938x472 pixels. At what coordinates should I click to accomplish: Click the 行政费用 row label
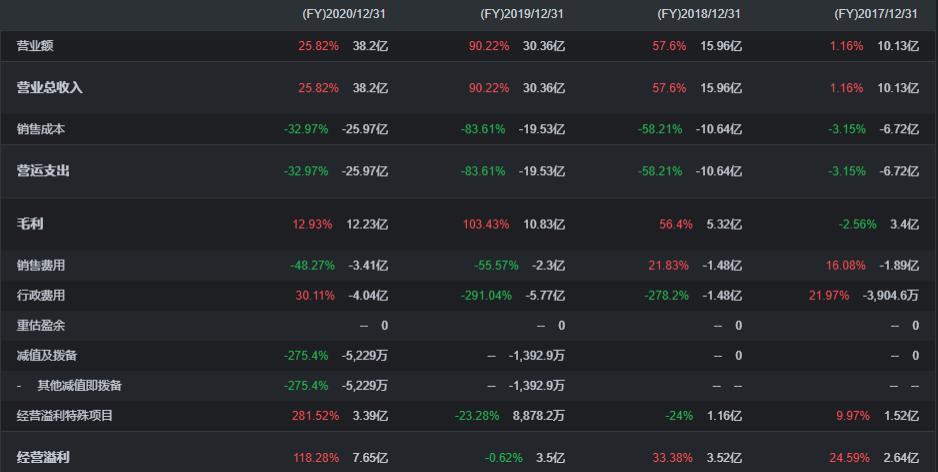pyautogui.click(x=41, y=295)
